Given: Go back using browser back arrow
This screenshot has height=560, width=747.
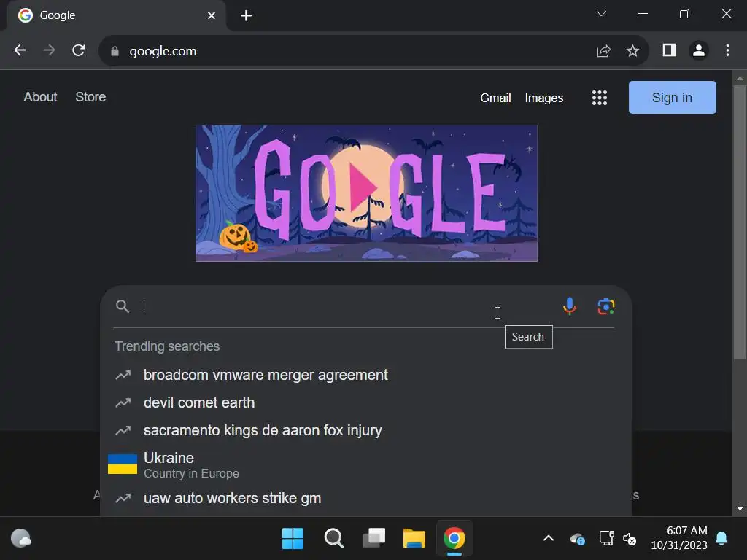Looking at the screenshot, I should click(x=20, y=50).
